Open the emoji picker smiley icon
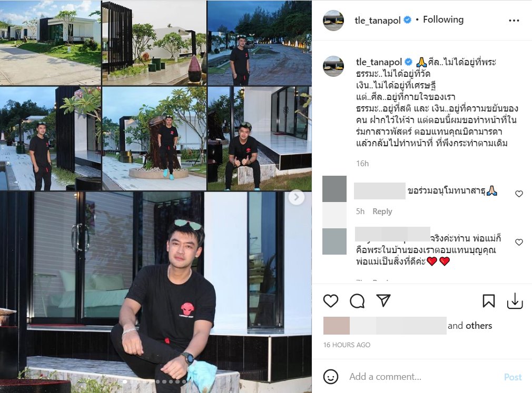This screenshot has height=393, width=532. [330, 377]
